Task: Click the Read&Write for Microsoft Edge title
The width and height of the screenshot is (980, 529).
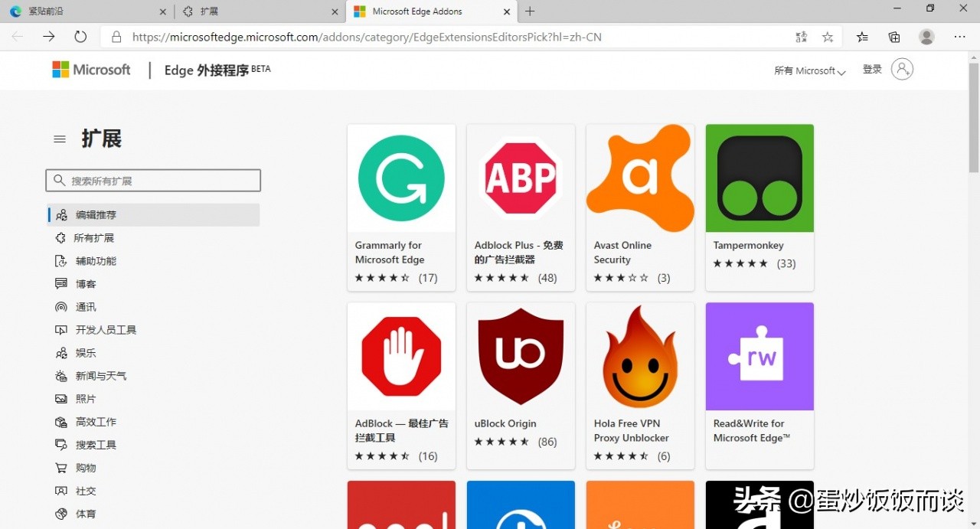Action: 752,430
